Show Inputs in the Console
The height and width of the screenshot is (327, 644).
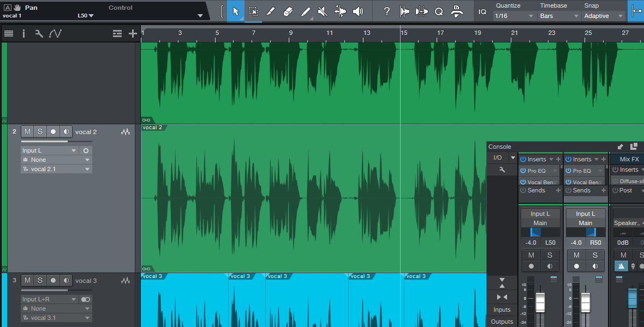point(502,310)
